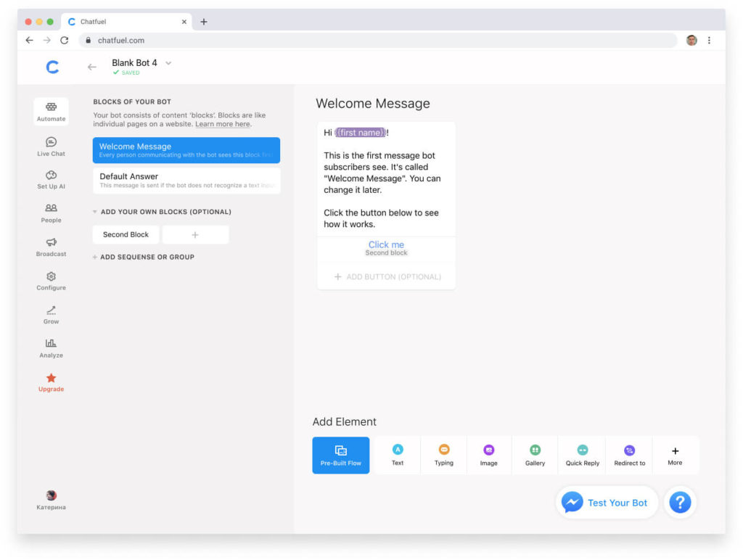Reload the page in browser
The width and height of the screenshot is (743, 560).
[65, 41]
